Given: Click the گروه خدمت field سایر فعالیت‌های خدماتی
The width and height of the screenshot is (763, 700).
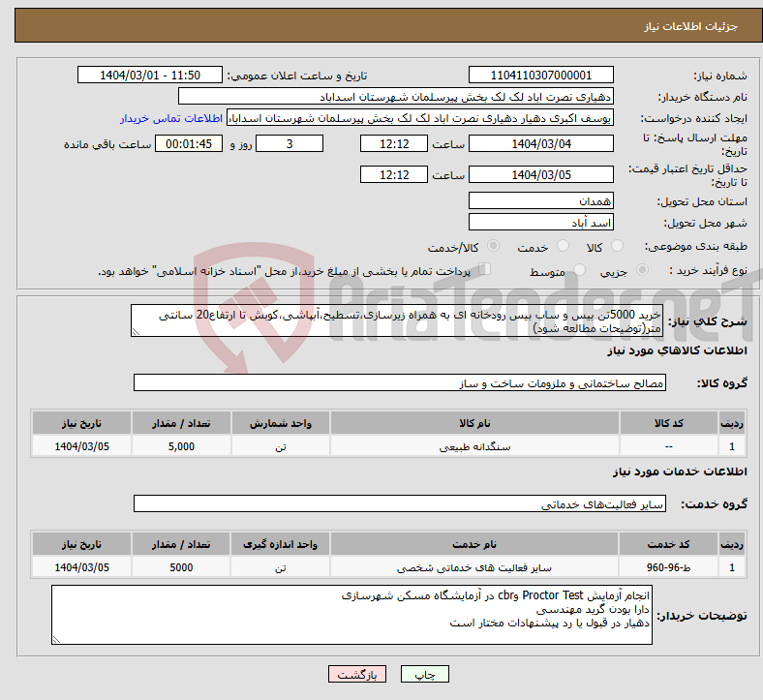Looking at the screenshot, I should [400, 503].
